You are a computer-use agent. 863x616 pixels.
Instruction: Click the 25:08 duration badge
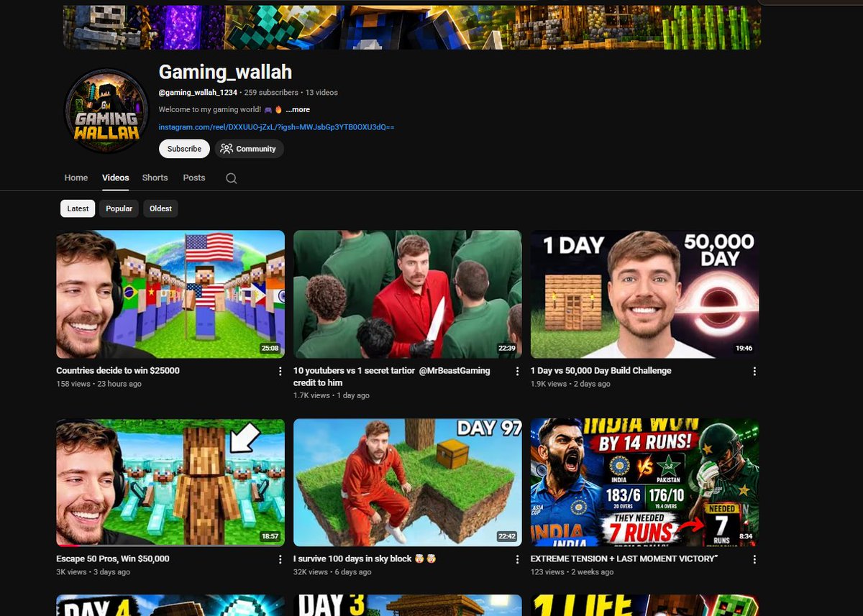tap(270, 349)
